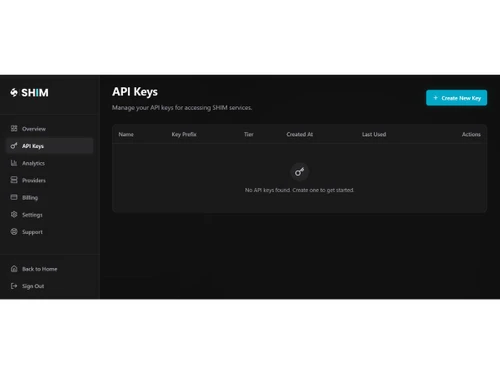Click the Key Prefix column header

[184, 134]
